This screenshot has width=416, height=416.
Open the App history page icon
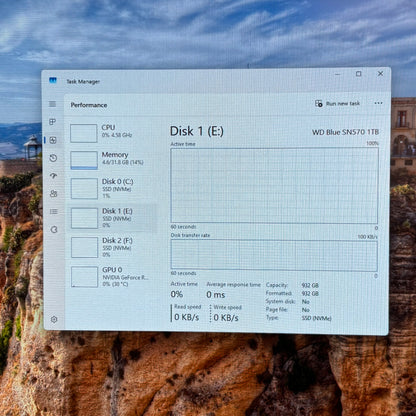53,158
